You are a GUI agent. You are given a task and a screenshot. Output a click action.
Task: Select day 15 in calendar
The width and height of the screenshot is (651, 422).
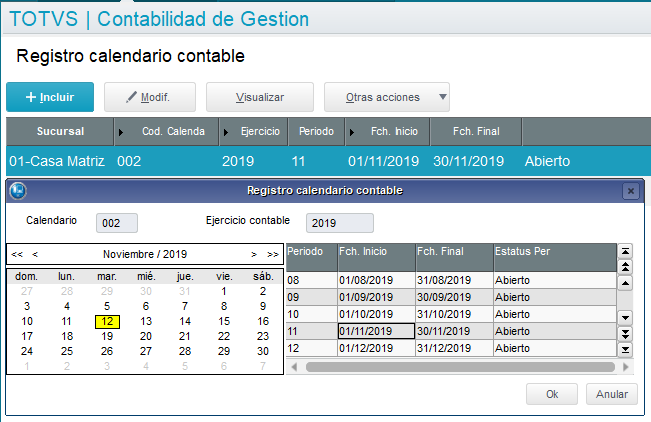click(x=224, y=321)
